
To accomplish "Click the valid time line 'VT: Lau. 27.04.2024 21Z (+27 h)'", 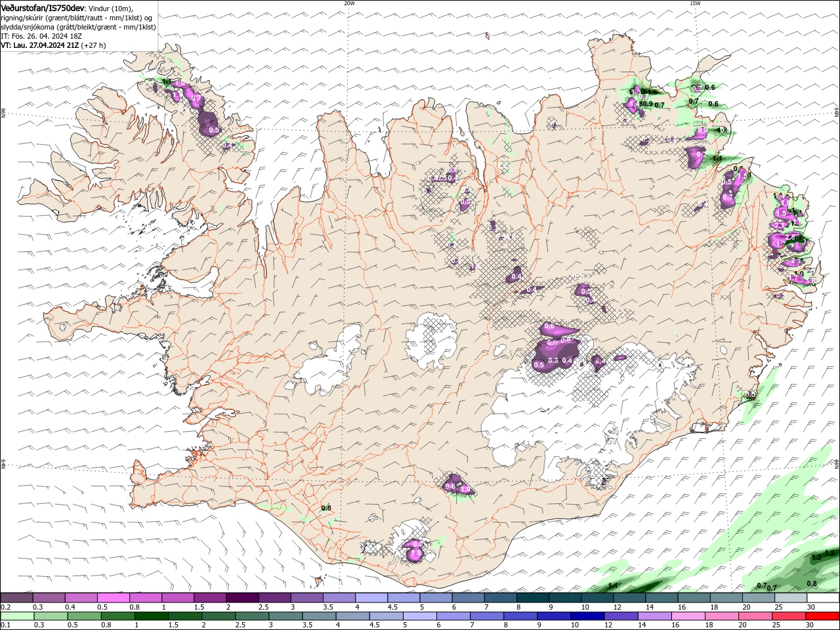I will click(x=54, y=45).
